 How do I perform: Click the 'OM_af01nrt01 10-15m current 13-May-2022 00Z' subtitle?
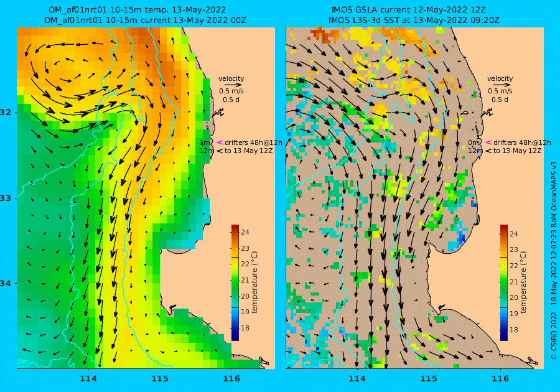click(x=145, y=21)
